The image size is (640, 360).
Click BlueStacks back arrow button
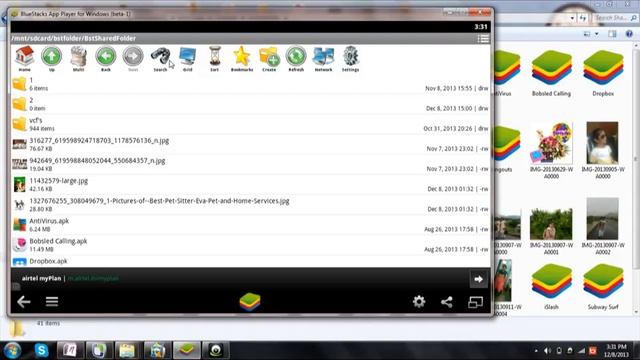24,302
